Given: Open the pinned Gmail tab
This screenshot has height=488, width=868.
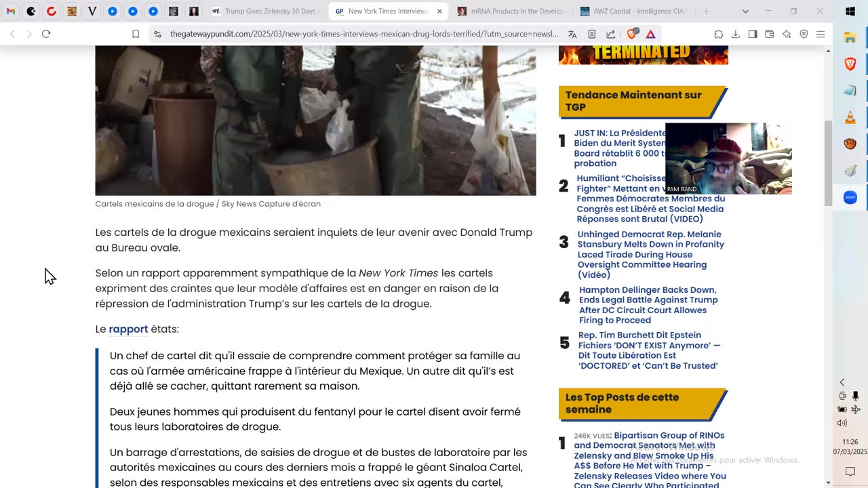Looking at the screenshot, I should point(11,12).
